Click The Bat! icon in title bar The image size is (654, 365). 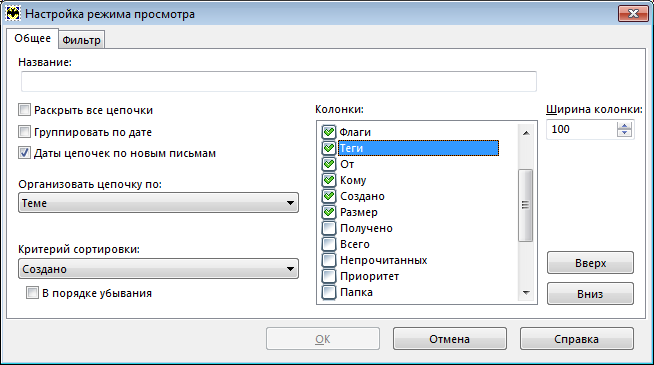coord(13,13)
